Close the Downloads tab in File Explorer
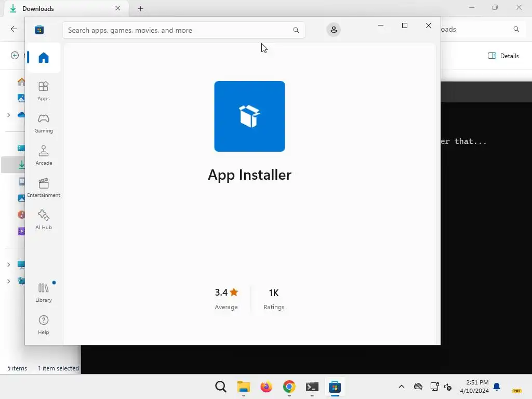 click(118, 8)
